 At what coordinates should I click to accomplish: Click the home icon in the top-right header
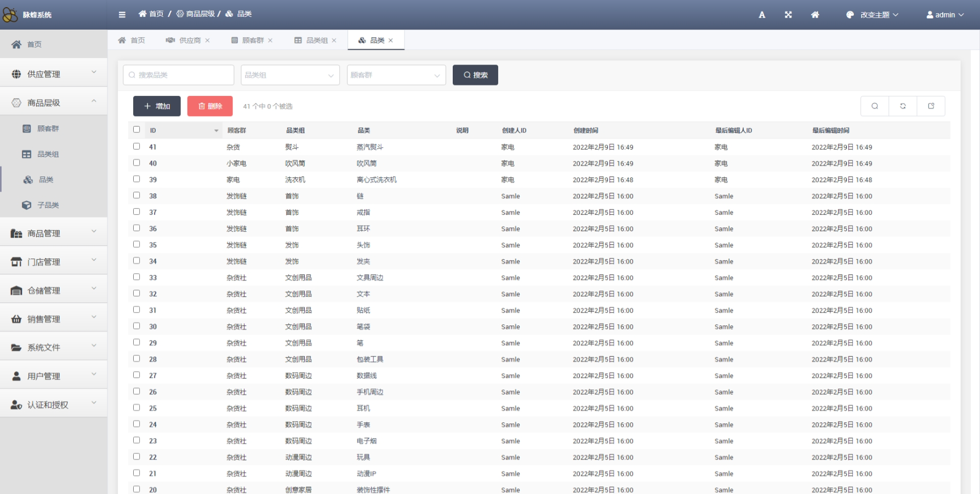(815, 15)
